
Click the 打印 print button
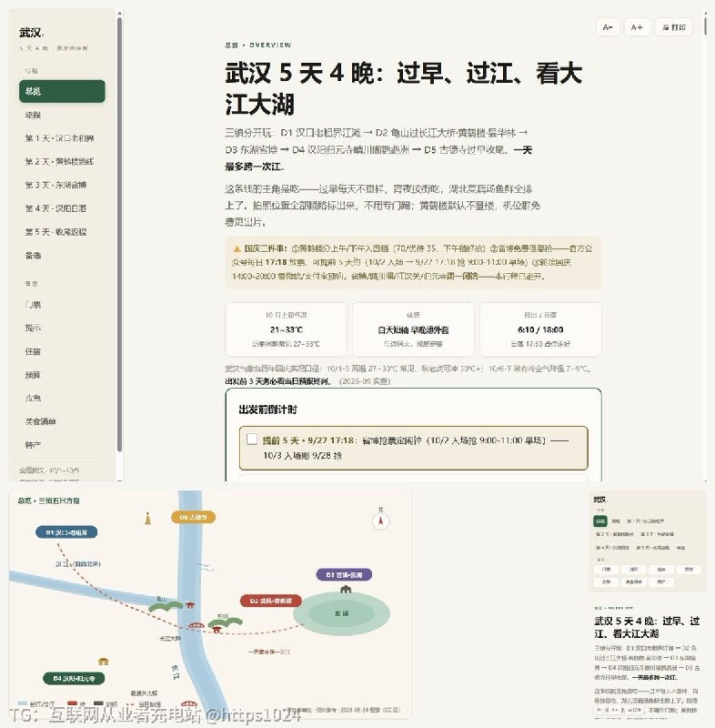pyautogui.click(x=674, y=27)
